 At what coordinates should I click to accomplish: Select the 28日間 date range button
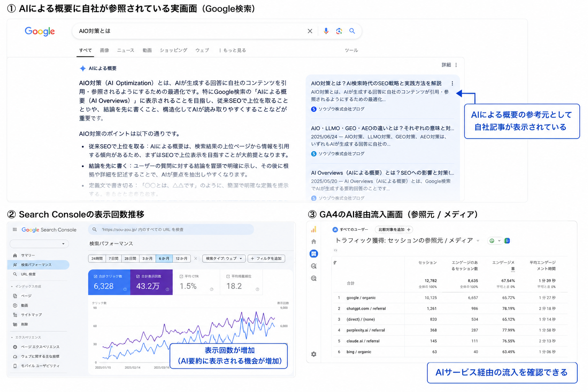pyautogui.click(x=131, y=258)
